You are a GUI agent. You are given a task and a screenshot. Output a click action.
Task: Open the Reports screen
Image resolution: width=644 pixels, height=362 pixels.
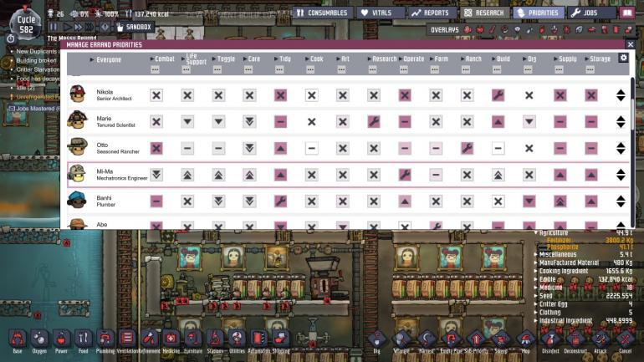click(x=432, y=13)
